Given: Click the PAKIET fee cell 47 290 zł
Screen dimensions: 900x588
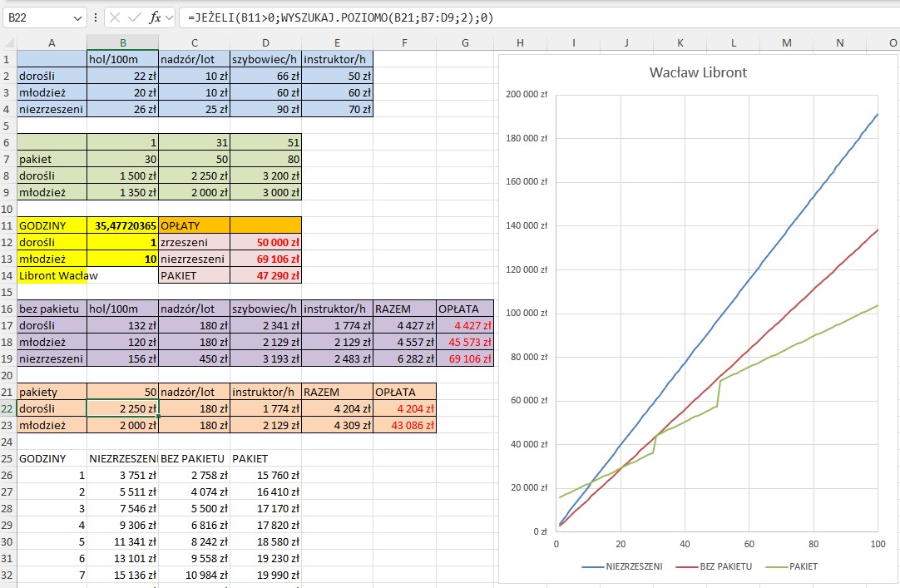Looking at the screenshot, I should [266, 275].
